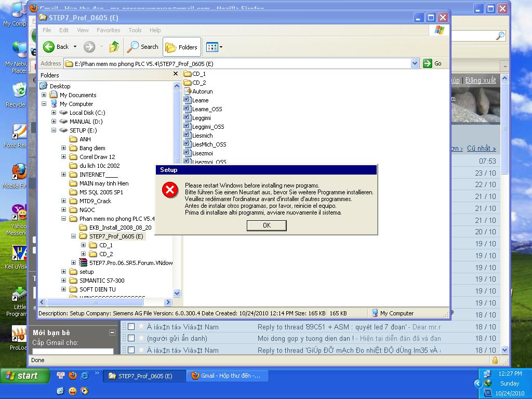Select MTD9_Crack folder in tree
Image resolution: width=532 pixels, height=399 pixels.
click(95, 201)
